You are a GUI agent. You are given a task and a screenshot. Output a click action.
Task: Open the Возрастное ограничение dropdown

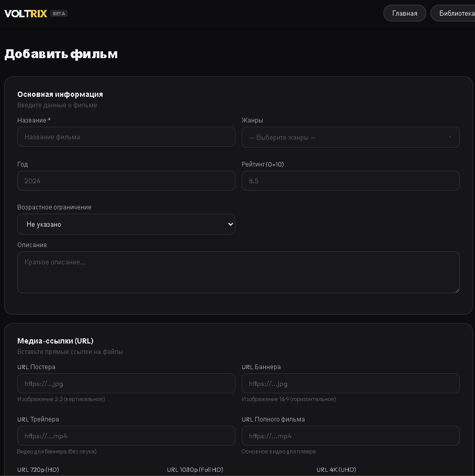(x=126, y=225)
